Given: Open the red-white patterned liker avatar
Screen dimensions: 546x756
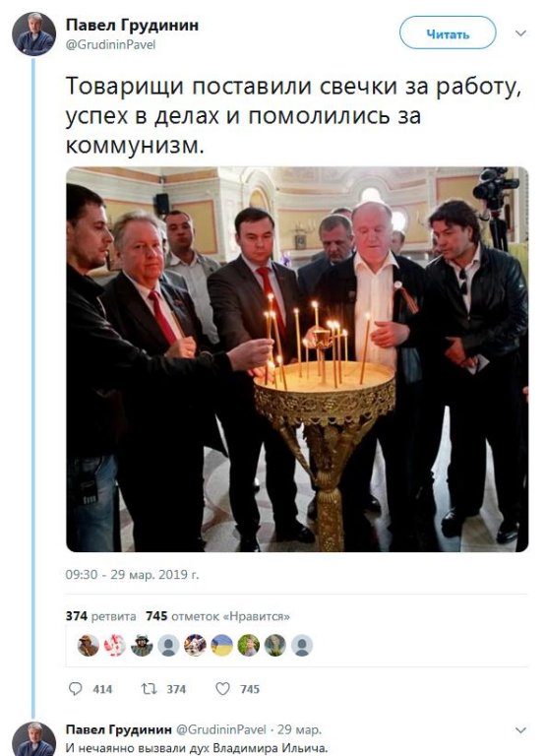Looking at the screenshot, I should [x=115, y=645].
